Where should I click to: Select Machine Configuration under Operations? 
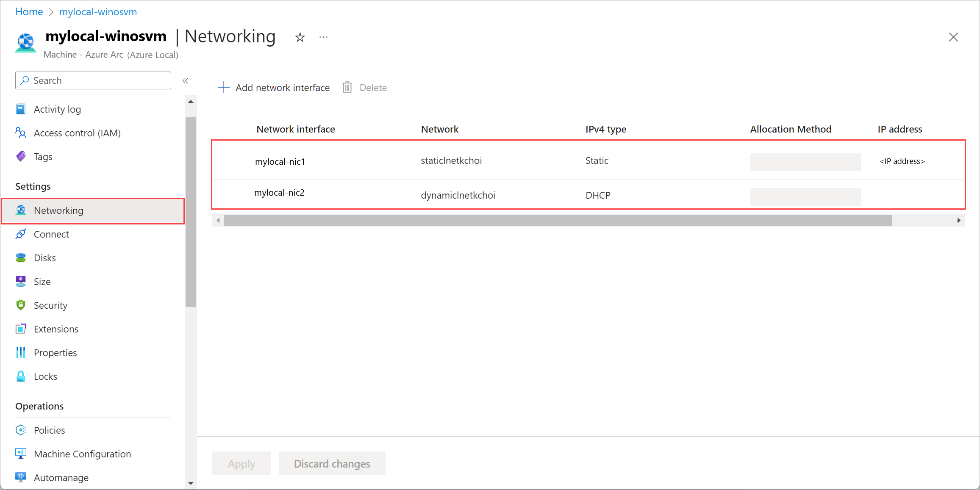pyautogui.click(x=82, y=454)
